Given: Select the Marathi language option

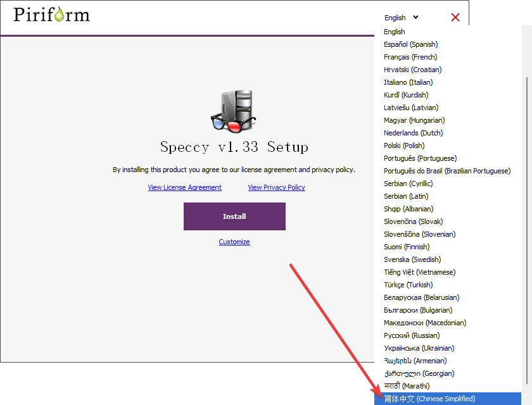Looking at the screenshot, I should (448, 386).
